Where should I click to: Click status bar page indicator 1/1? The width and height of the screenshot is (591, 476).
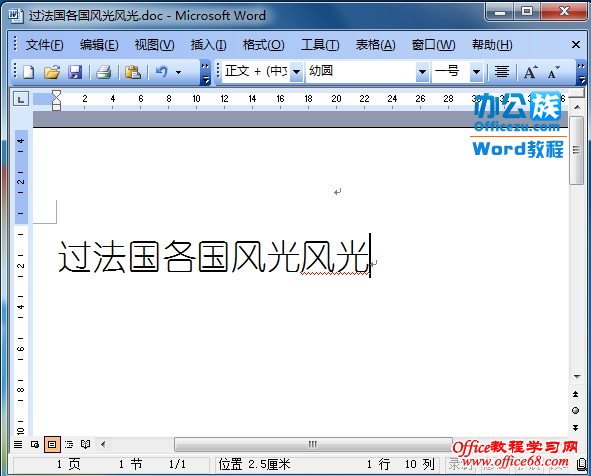[x=177, y=464]
